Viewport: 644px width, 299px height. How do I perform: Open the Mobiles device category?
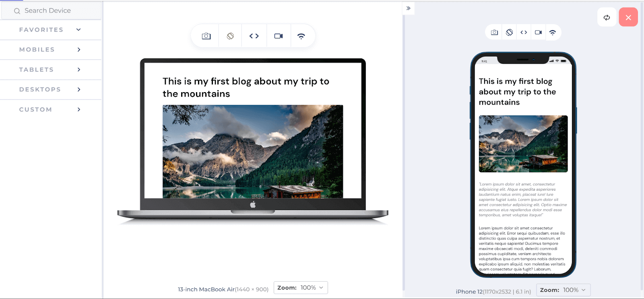(x=51, y=49)
